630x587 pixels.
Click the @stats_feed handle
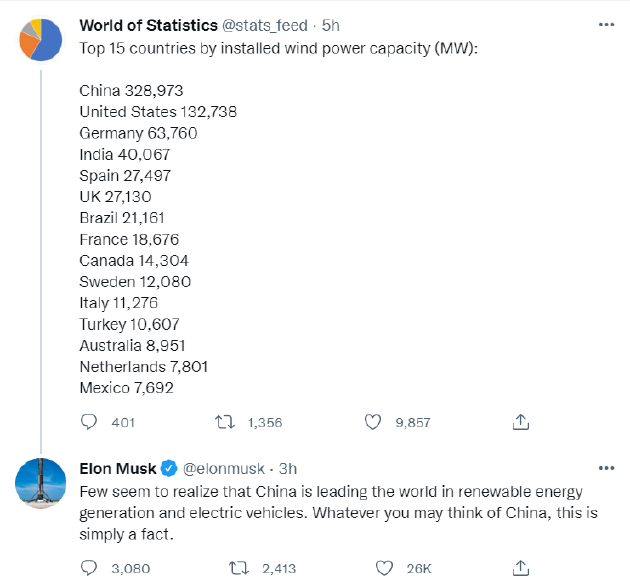262,25
